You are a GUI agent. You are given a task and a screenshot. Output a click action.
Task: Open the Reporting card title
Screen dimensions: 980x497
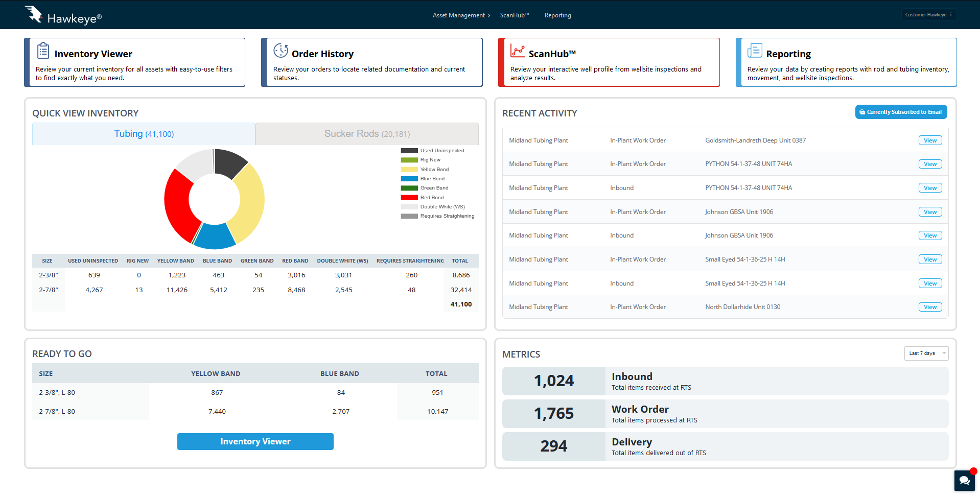coord(788,54)
